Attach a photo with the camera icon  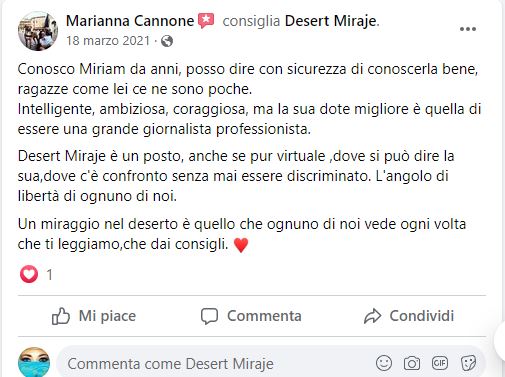412,363
